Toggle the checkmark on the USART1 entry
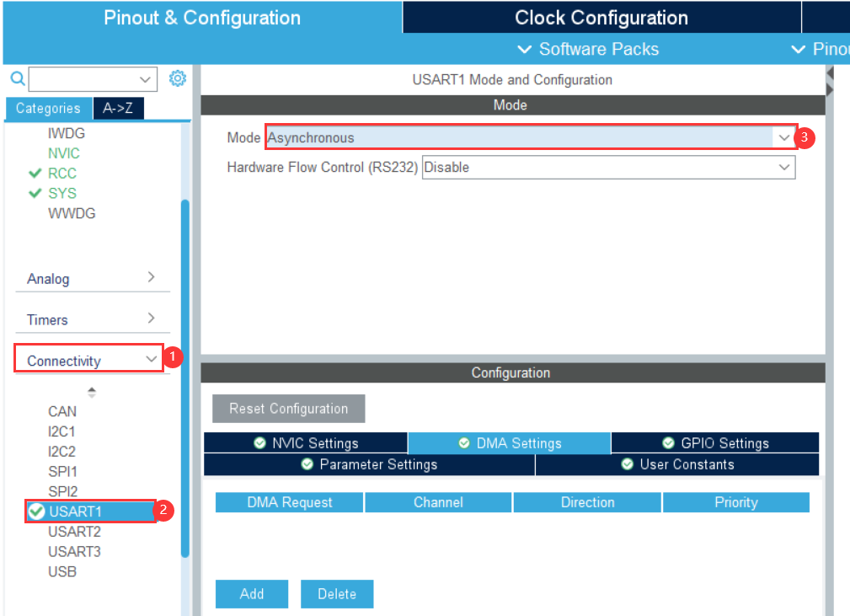The height and width of the screenshot is (616, 850). pos(35,511)
